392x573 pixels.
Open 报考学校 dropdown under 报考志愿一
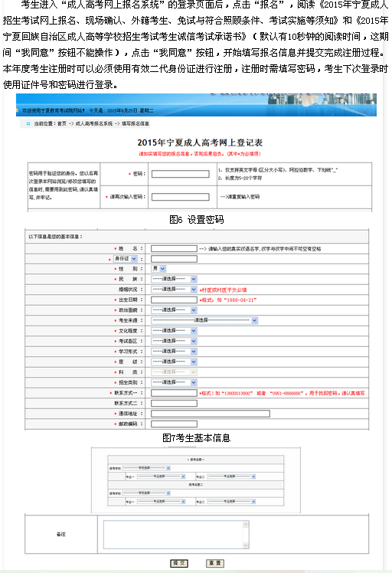click(x=146, y=468)
